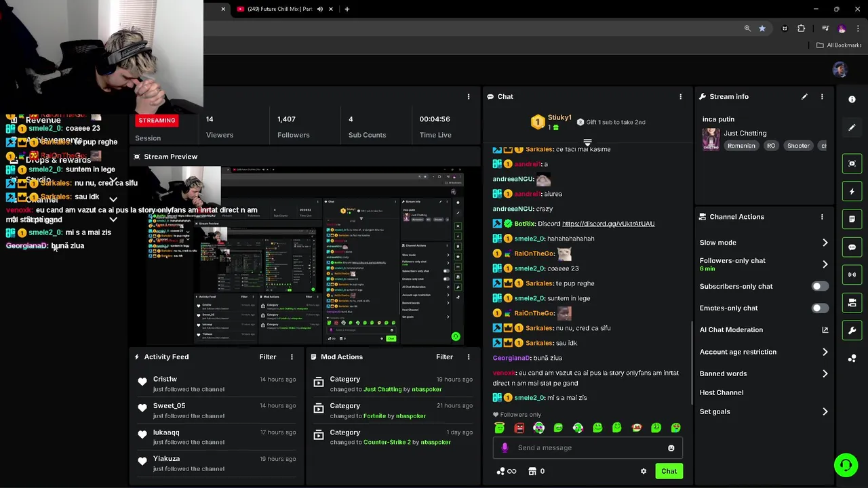Open Channel Actions three-dot menu

tap(822, 217)
